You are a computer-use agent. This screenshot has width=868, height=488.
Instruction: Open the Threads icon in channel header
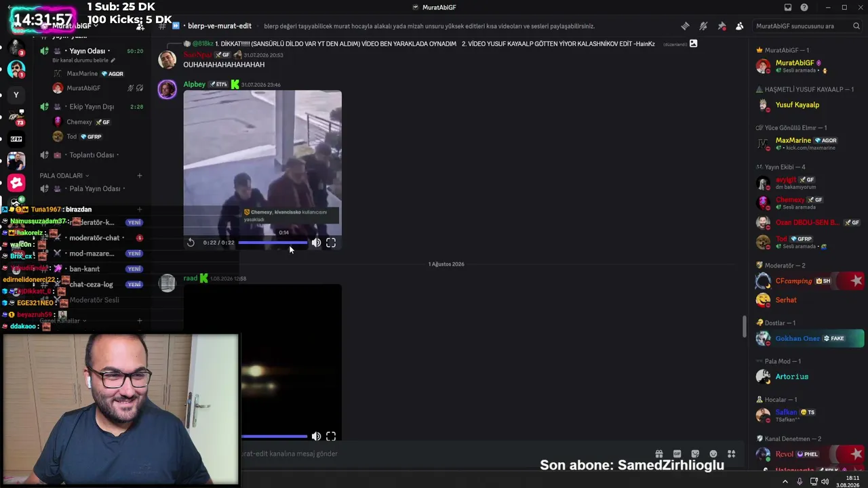pyautogui.click(x=685, y=26)
